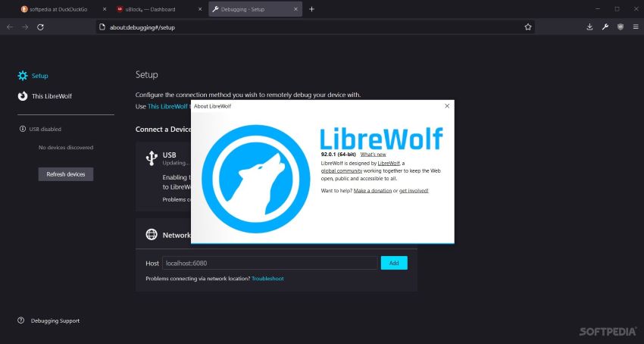Reload the current page
The width and height of the screenshot is (644, 344).
click(x=40, y=27)
